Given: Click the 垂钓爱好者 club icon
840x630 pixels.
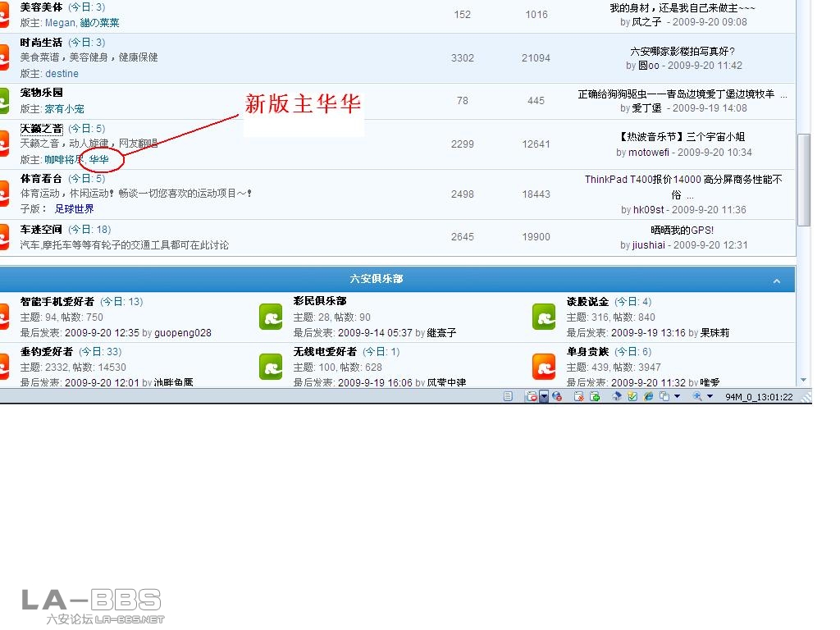Looking at the screenshot, I should [4, 367].
